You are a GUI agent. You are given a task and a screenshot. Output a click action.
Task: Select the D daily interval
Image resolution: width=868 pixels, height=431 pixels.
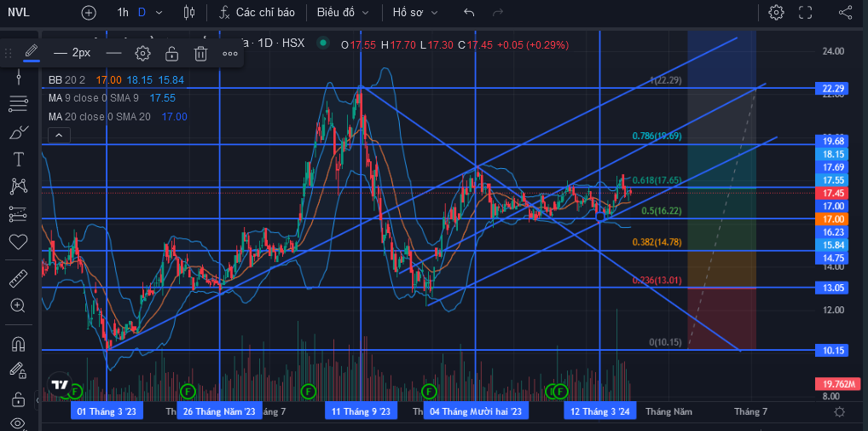click(142, 13)
